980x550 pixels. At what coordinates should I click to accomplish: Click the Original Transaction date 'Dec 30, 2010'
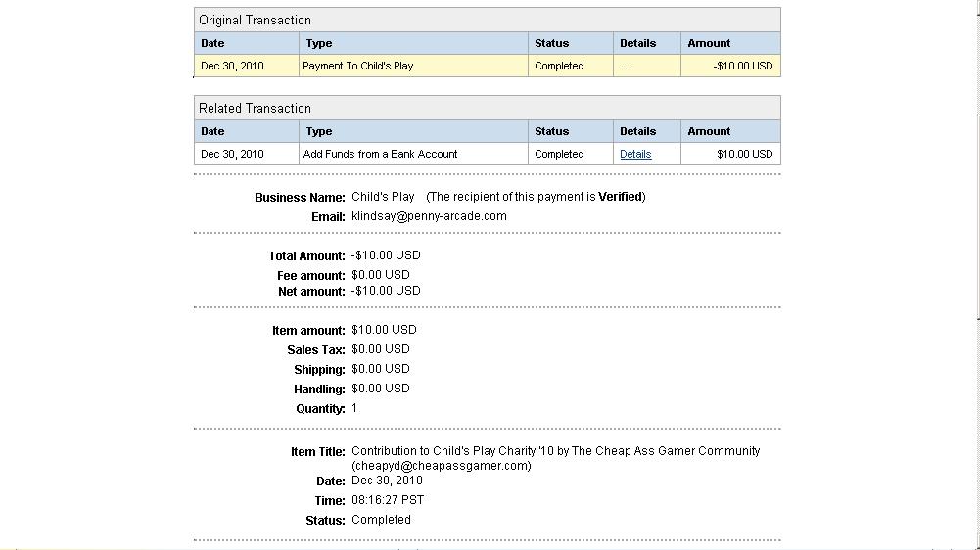pos(232,66)
